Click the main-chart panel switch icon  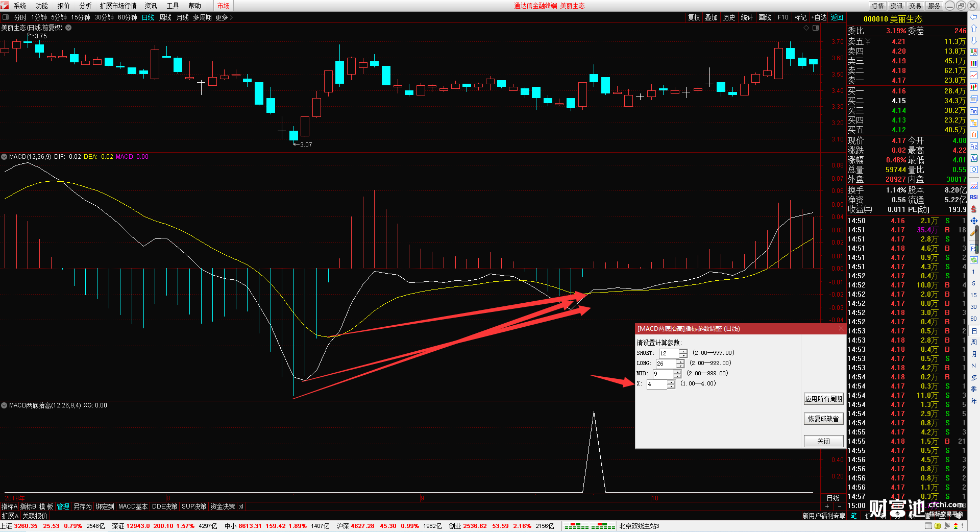tap(816, 28)
